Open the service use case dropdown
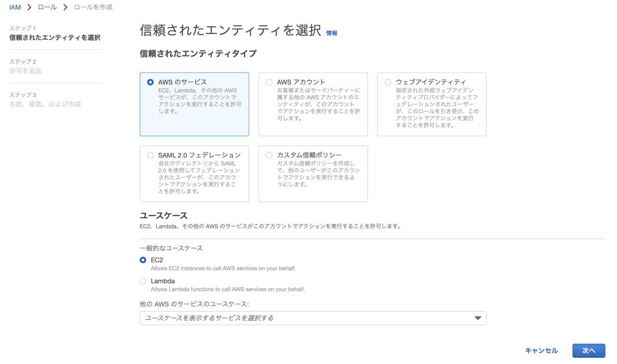The image size is (617, 364). pyautogui.click(x=313, y=318)
